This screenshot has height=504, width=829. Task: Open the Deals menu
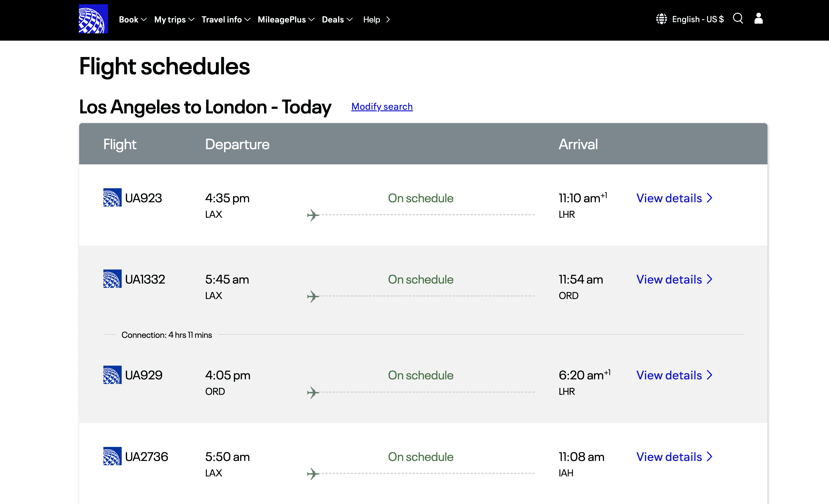tap(337, 19)
